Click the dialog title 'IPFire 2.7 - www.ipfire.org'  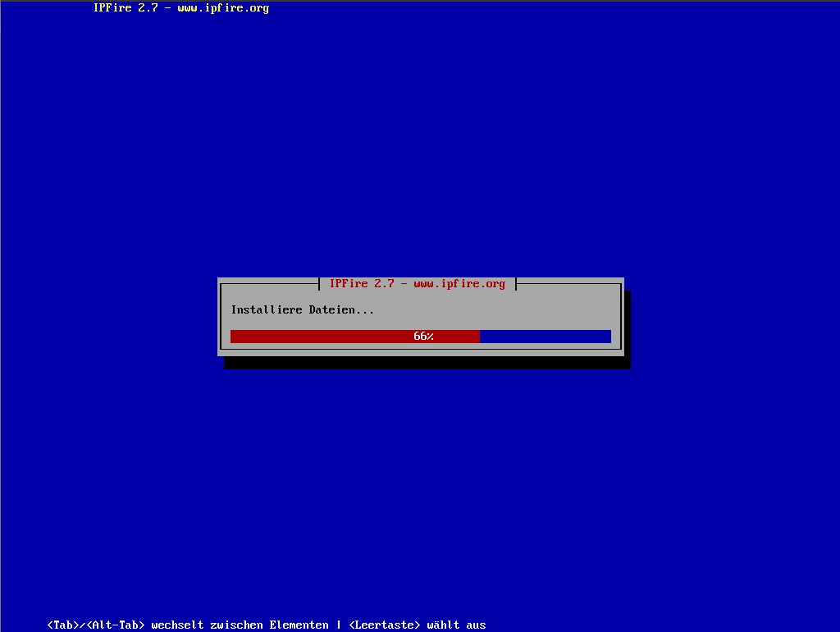(418, 283)
